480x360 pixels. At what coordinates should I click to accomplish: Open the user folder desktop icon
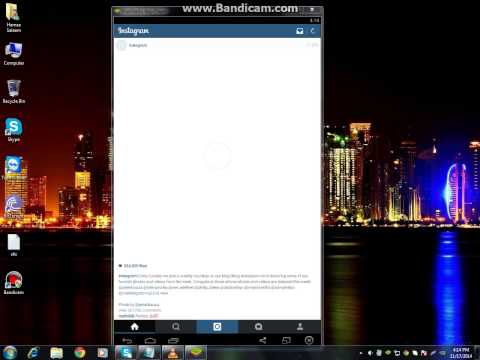click(14, 17)
